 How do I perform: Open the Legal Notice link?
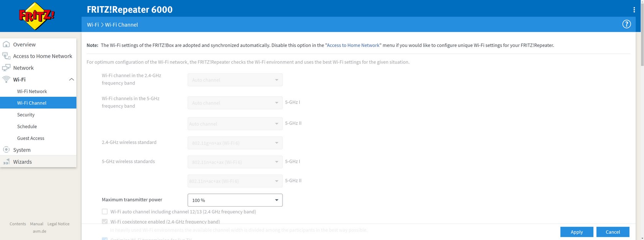tap(58, 224)
